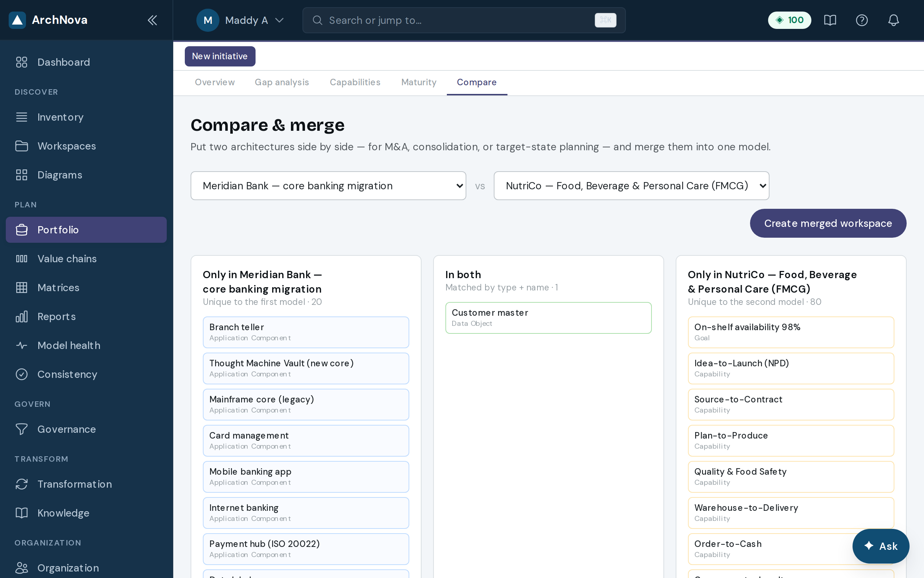Viewport: 924px width, 578px height.
Task: Select the On-shelf availability 98% goal card
Action: pos(791,332)
